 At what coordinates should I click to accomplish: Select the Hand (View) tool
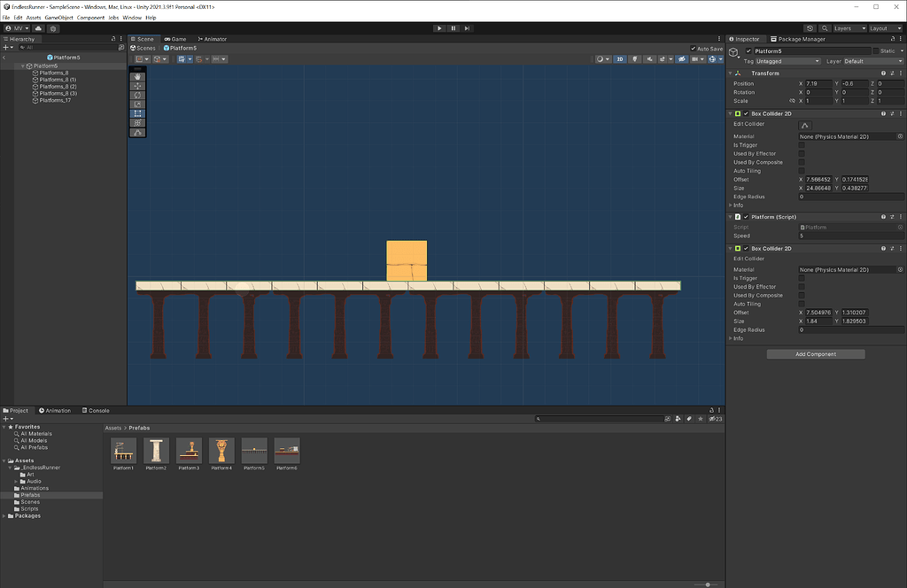pyautogui.click(x=137, y=76)
